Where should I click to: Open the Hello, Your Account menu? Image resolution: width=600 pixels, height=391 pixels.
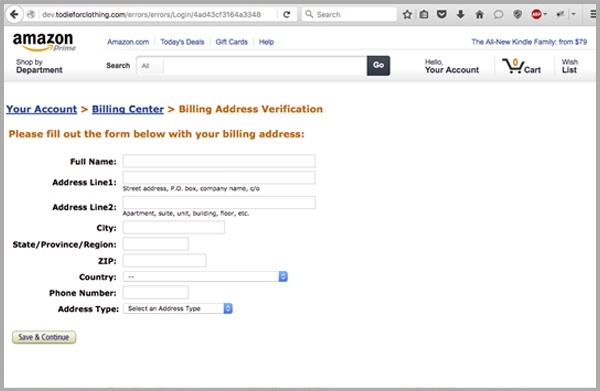[x=452, y=66]
